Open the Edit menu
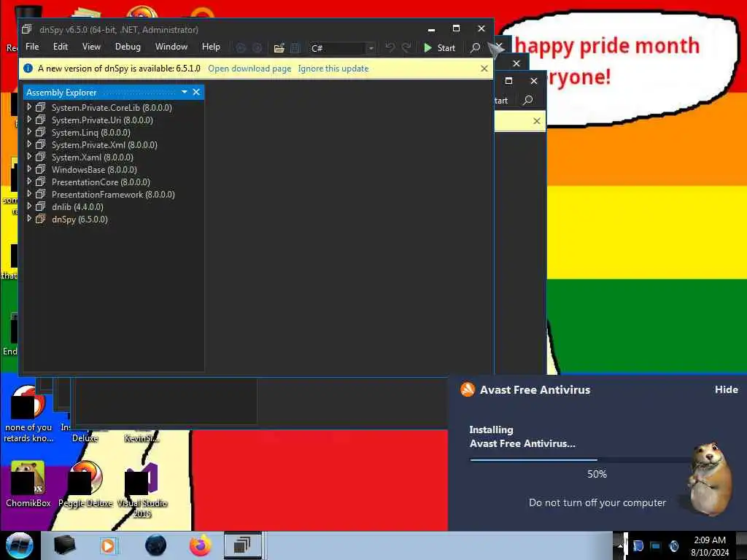Screen dimensions: 747x560 (61, 47)
